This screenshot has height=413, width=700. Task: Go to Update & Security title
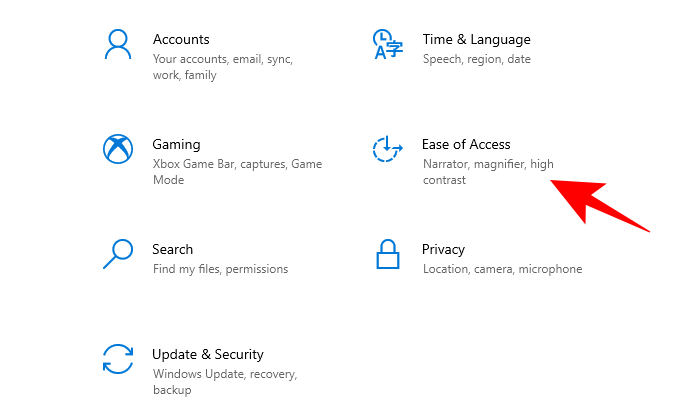click(208, 354)
